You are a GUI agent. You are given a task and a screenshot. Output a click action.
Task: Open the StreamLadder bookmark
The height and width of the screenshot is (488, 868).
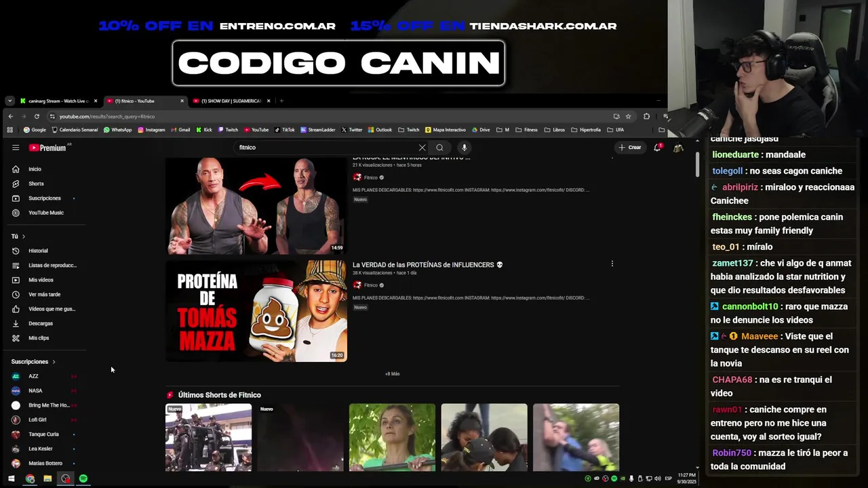pyautogui.click(x=317, y=129)
